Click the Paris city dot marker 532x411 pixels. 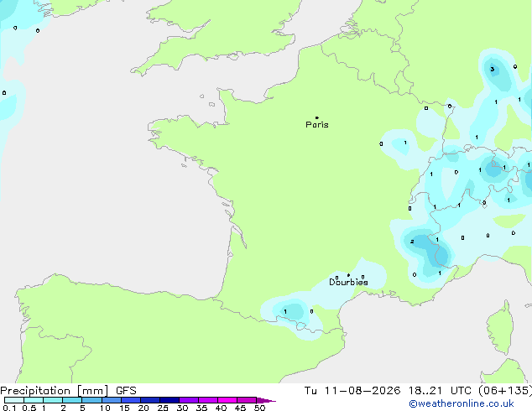317,117
